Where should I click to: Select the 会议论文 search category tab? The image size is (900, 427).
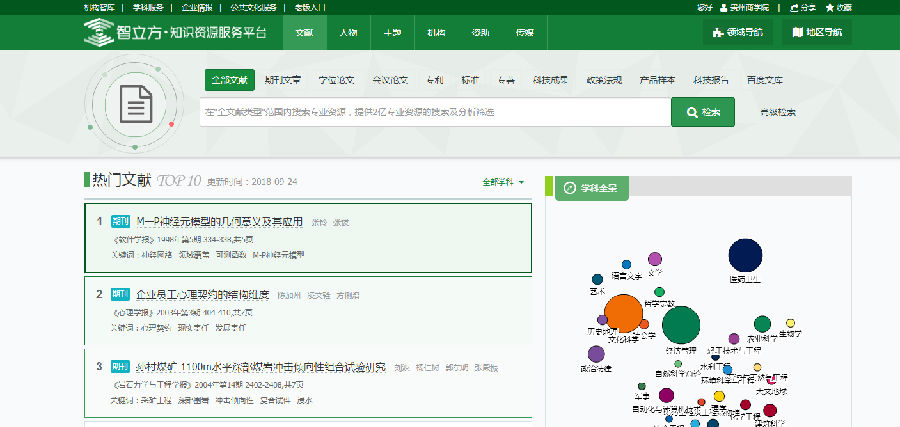[390, 80]
